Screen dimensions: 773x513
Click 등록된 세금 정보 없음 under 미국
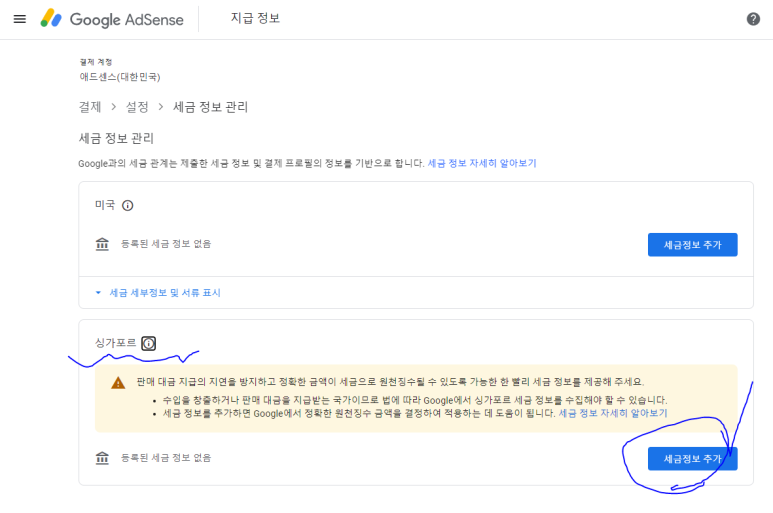(166, 244)
